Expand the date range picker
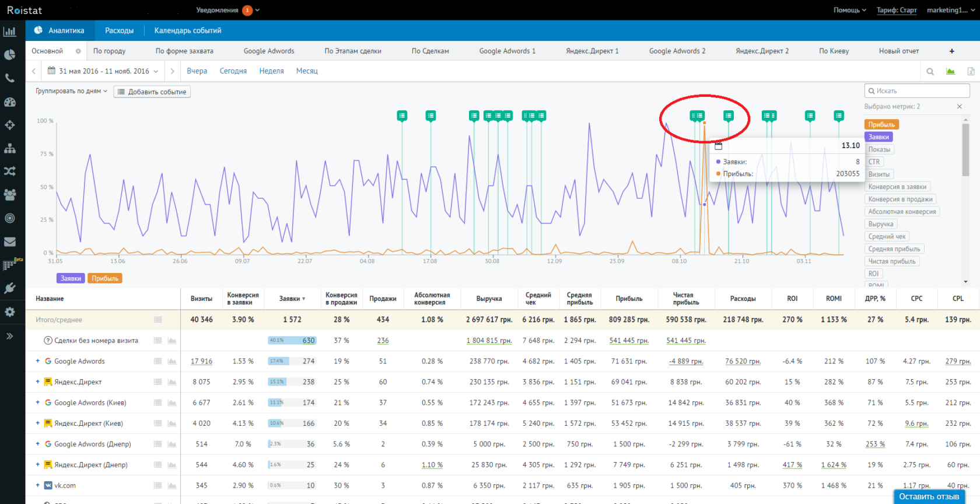This screenshot has height=504, width=980. [x=103, y=71]
